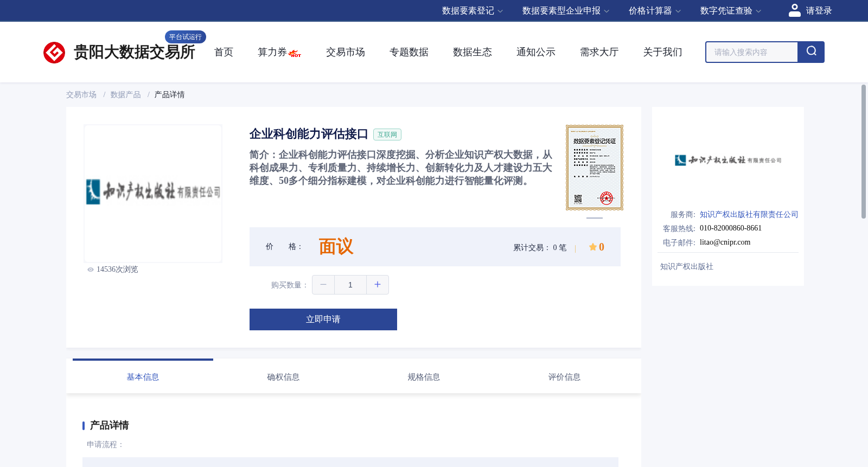
Task: Focus the 请输入搜索内容 search field
Action: point(752,52)
